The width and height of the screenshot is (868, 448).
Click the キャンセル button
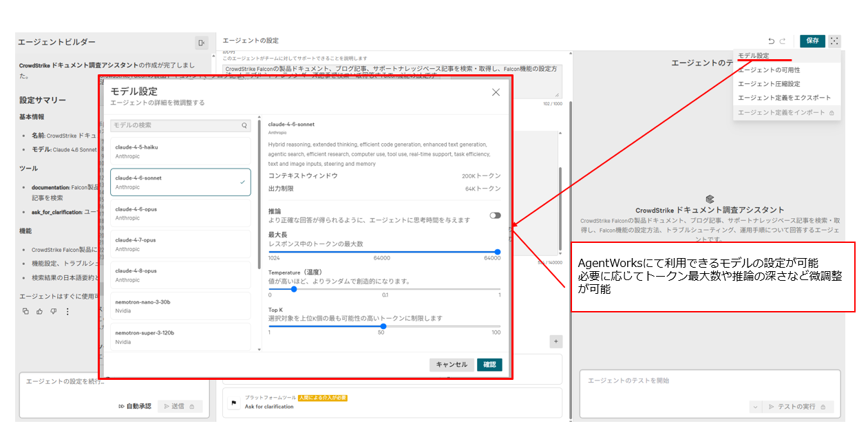pyautogui.click(x=452, y=365)
